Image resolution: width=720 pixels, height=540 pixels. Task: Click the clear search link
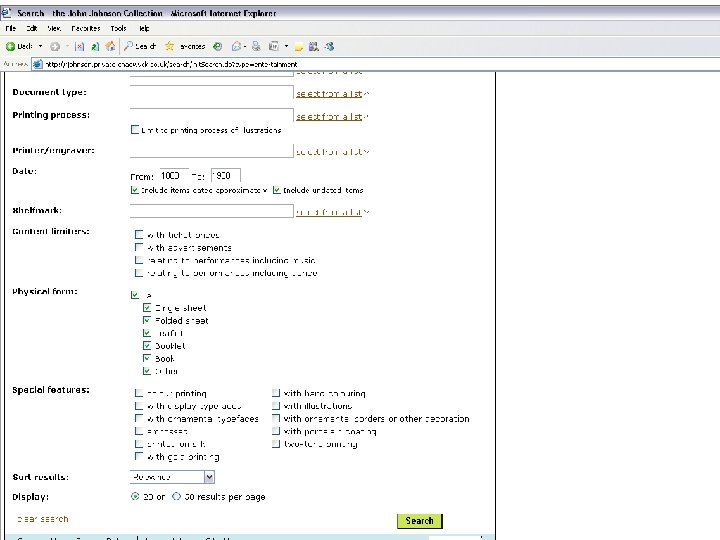pyautogui.click(x=43, y=519)
